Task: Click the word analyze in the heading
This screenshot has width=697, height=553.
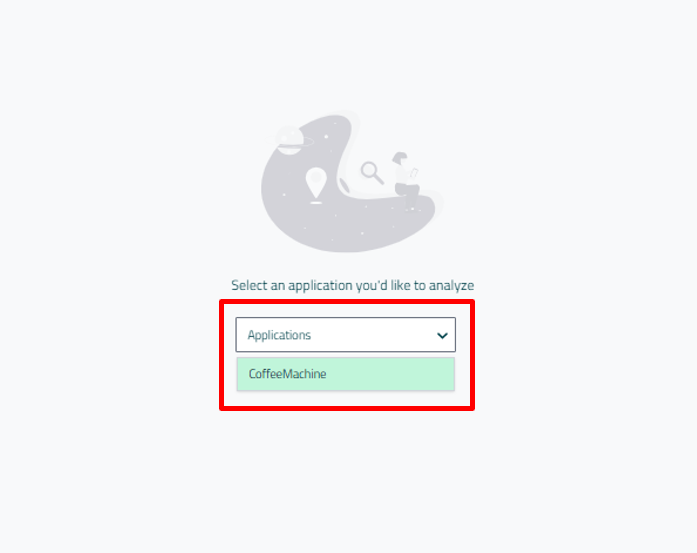Action: click(451, 285)
